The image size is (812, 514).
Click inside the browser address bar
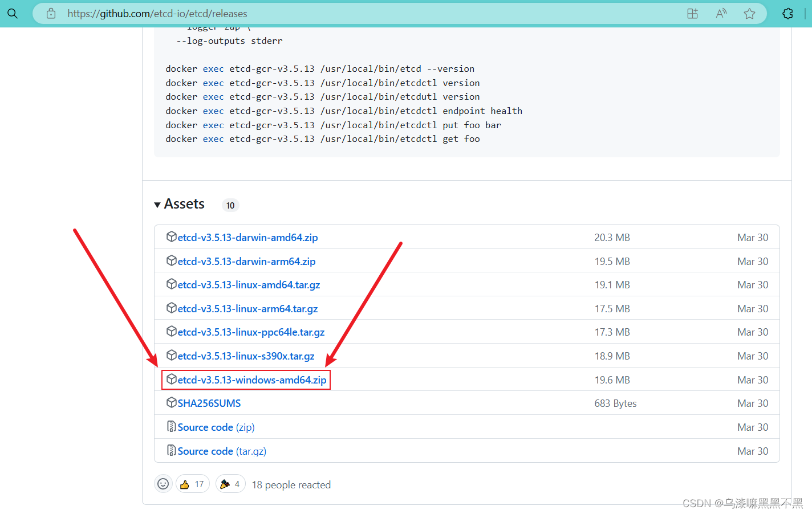pos(342,13)
